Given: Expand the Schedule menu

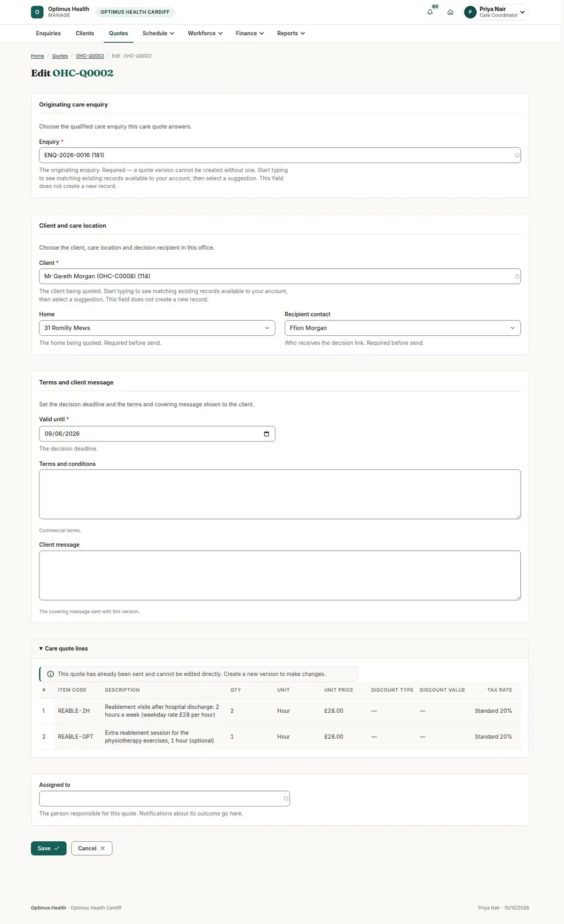Looking at the screenshot, I should tap(158, 33).
